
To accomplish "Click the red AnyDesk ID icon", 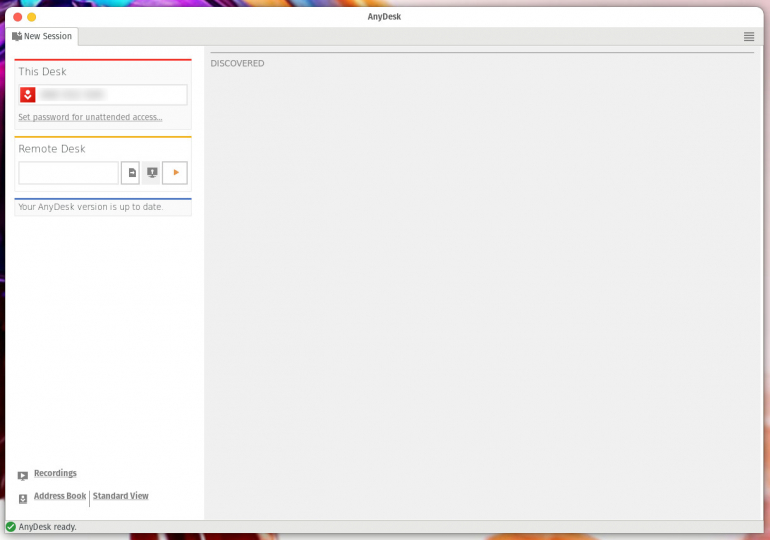I will pos(28,95).
